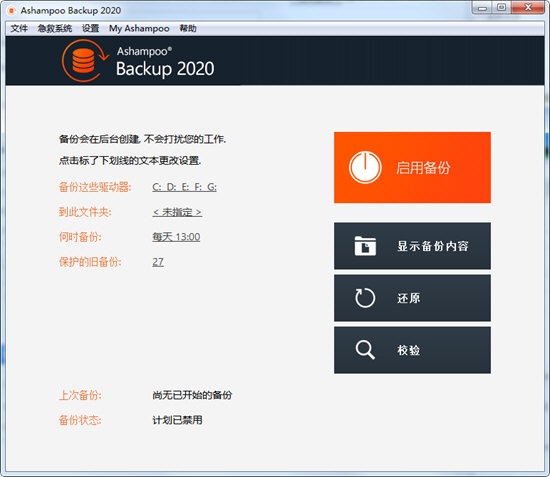Open the 帮助 menu

point(188,28)
